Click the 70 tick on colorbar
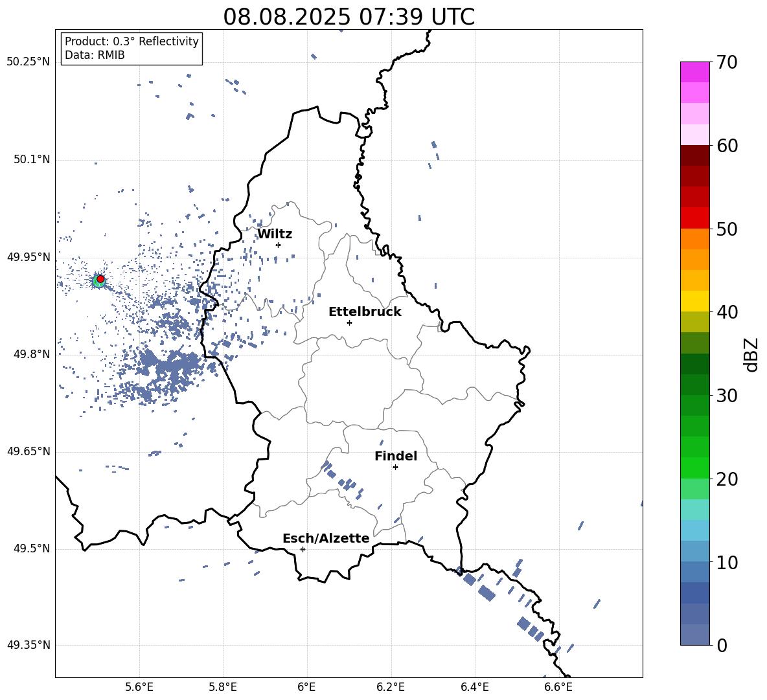The width and height of the screenshot is (767, 700). (x=727, y=62)
